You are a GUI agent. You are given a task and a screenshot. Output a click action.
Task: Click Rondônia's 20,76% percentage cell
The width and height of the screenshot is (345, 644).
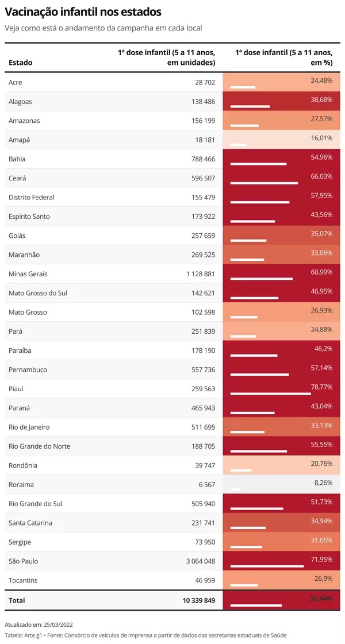pyautogui.click(x=282, y=465)
